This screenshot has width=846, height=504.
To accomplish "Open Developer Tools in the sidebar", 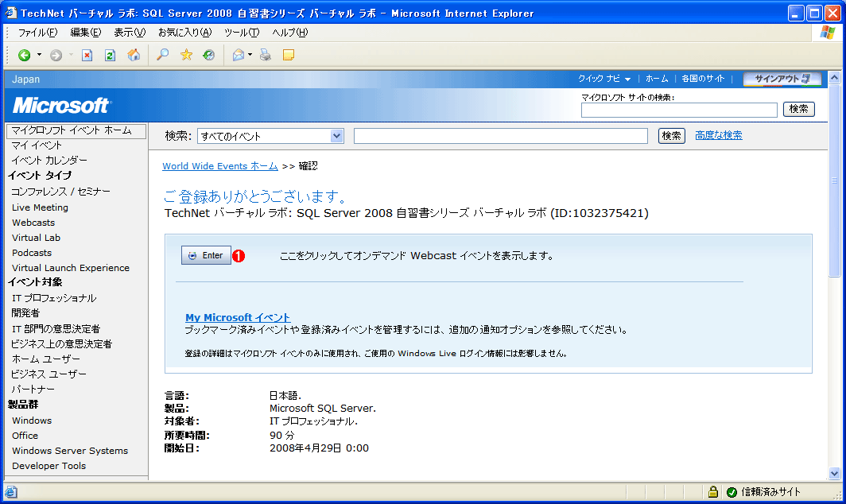I will 49,466.
